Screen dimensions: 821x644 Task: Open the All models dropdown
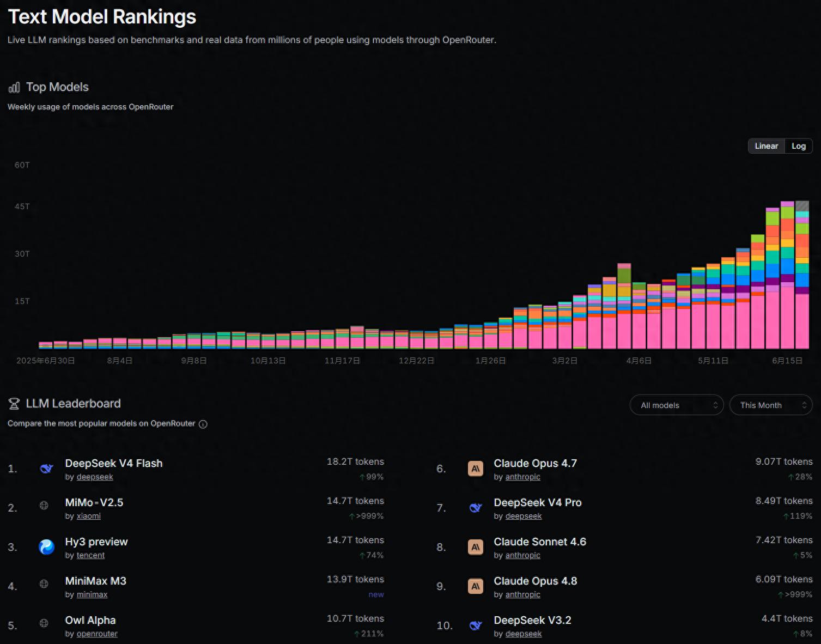677,405
